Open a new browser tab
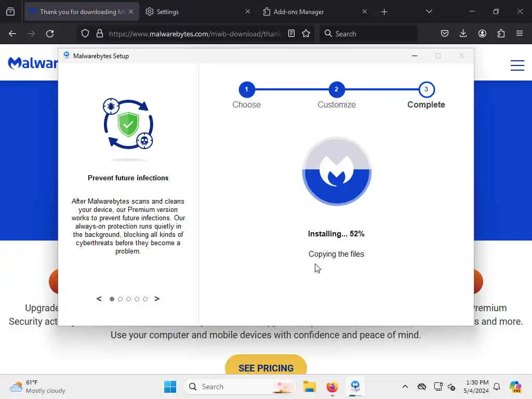The width and height of the screenshot is (532, 399). (x=384, y=12)
